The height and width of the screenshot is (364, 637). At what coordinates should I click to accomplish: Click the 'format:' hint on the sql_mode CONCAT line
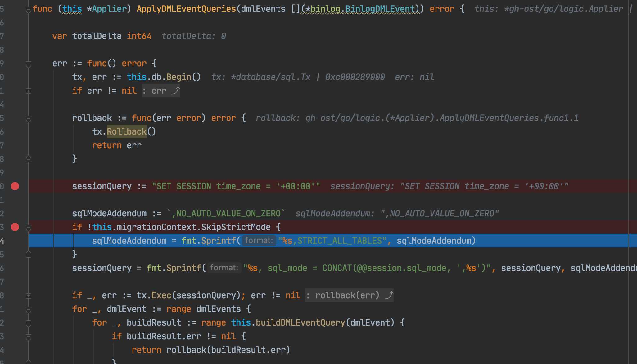point(224,268)
